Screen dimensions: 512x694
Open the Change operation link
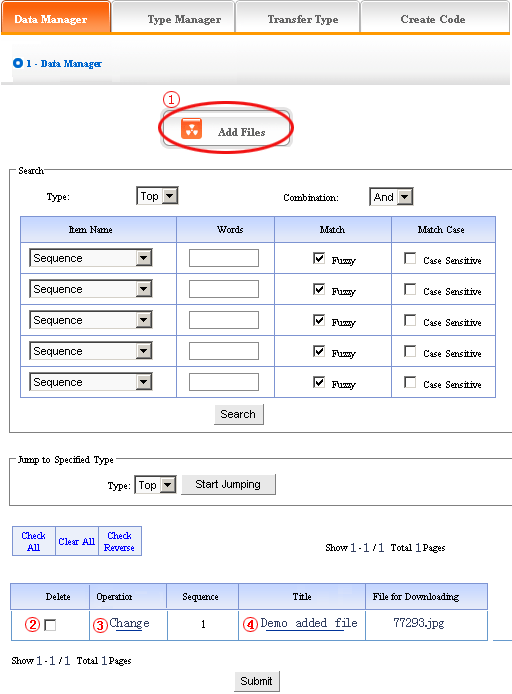[129, 623]
